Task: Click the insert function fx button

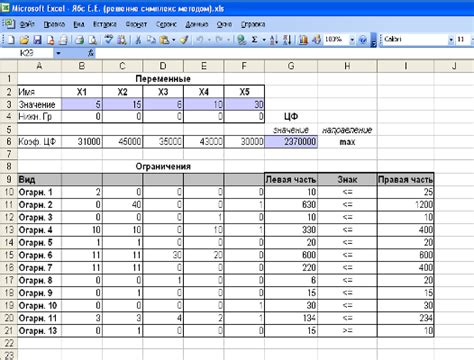Action: click(x=91, y=53)
